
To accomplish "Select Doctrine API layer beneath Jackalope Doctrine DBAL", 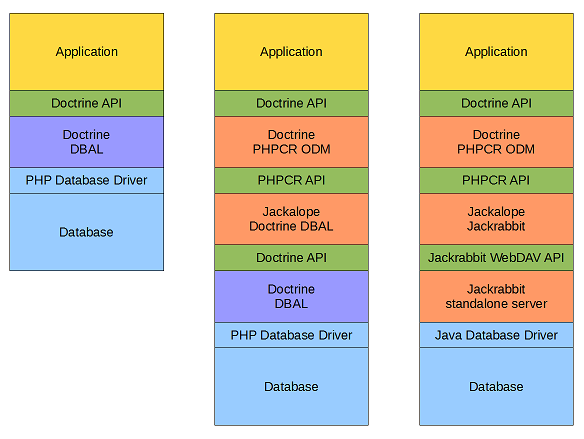I will tap(291, 258).
